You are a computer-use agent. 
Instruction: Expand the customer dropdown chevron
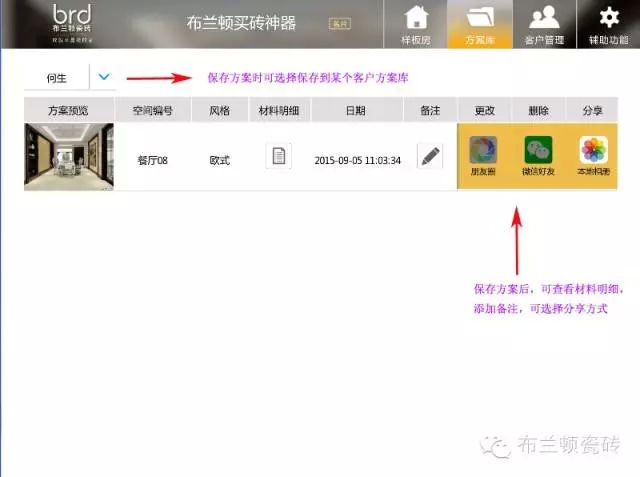pyautogui.click(x=104, y=77)
